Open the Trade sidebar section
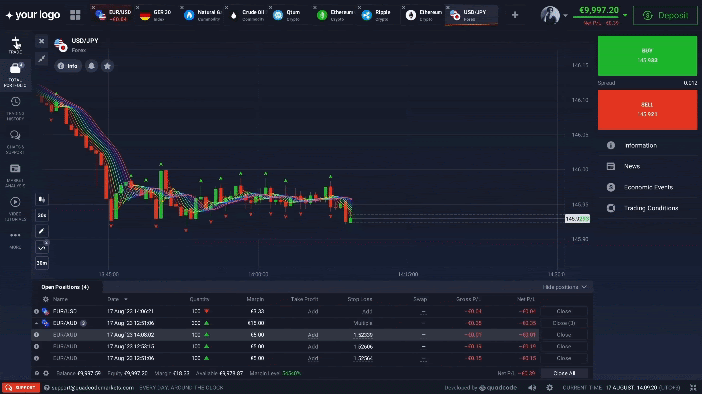The width and height of the screenshot is (702, 394). [16, 46]
